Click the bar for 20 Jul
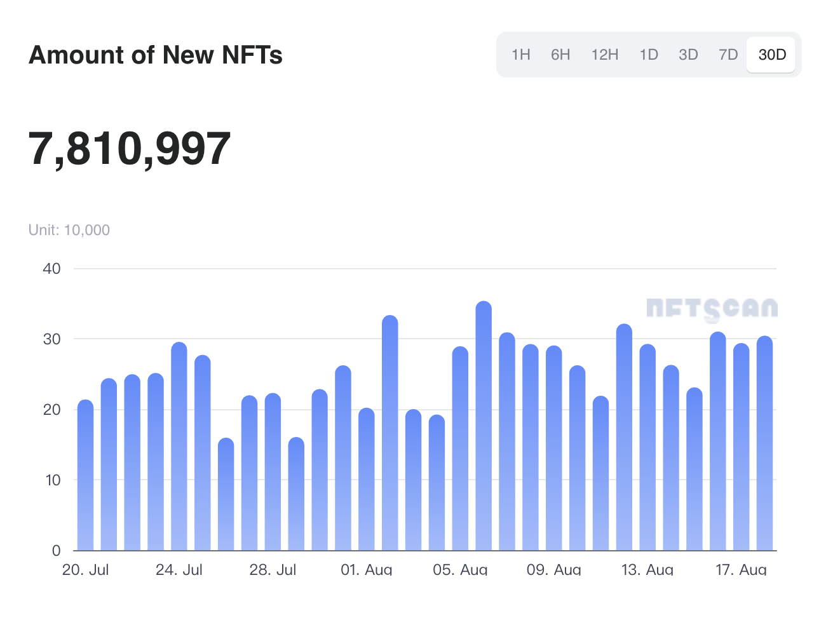 click(85, 475)
